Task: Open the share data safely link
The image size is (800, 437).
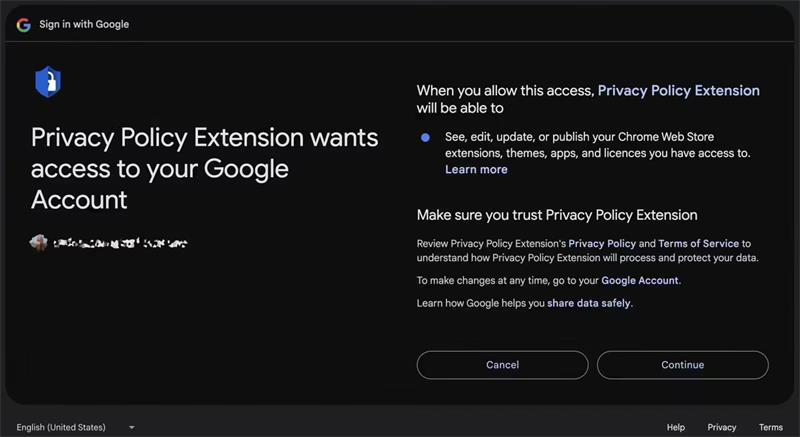Action: tap(589, 303)
